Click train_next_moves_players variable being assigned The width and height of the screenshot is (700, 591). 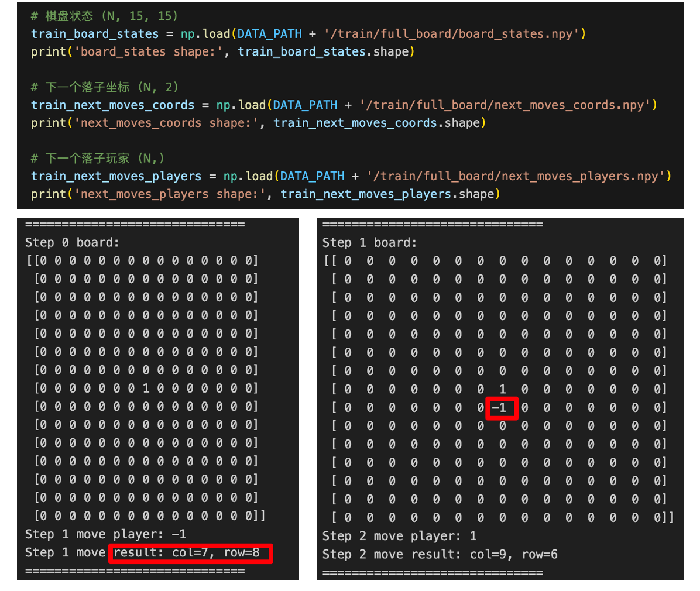tap(116, 176)
